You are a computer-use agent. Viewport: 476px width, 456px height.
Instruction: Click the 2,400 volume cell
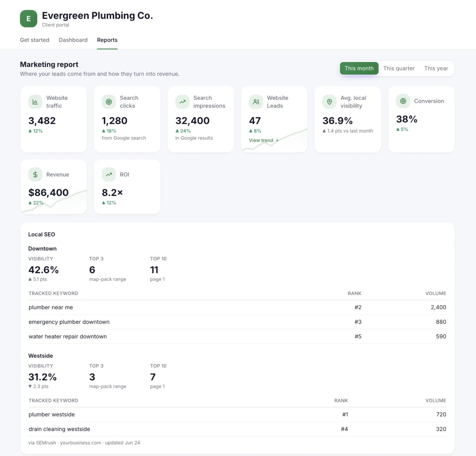pyautogui.click(x=439, y=307)
